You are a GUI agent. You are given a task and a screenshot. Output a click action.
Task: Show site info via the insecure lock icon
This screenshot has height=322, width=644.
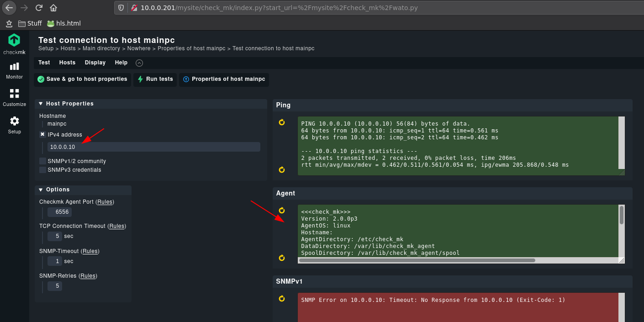coord(134,8)
